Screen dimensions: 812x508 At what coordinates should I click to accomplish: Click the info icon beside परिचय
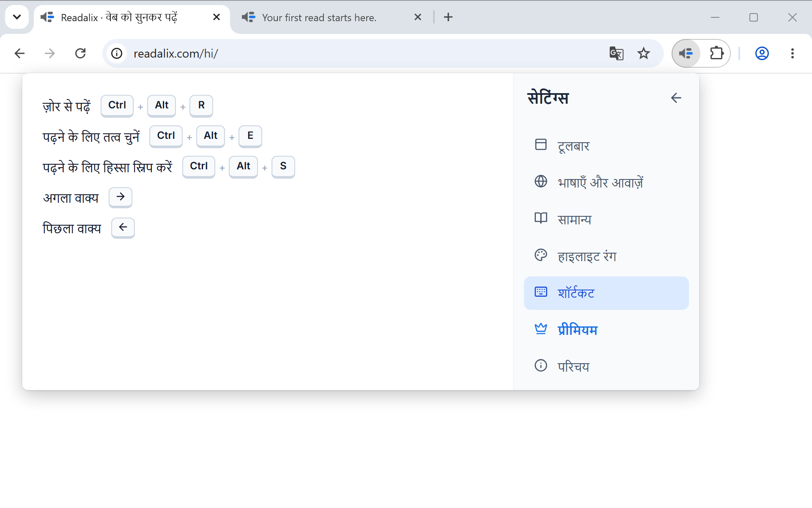pos(540,365)
